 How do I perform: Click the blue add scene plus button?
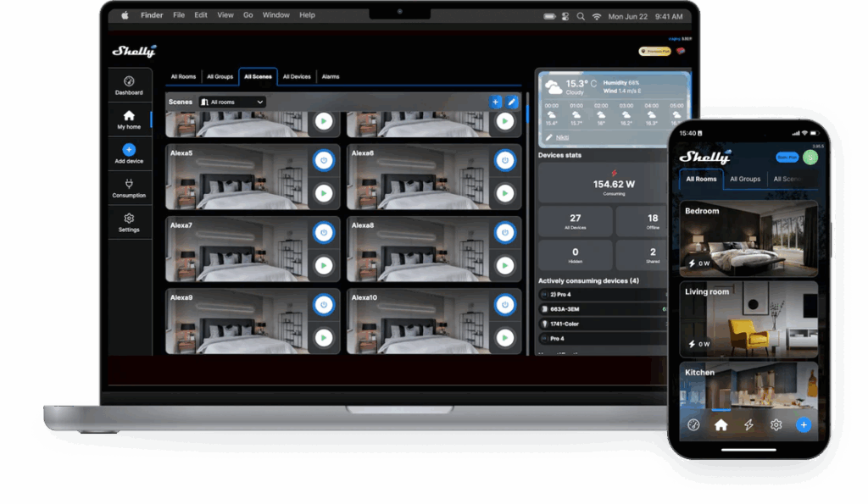point(495,102)
